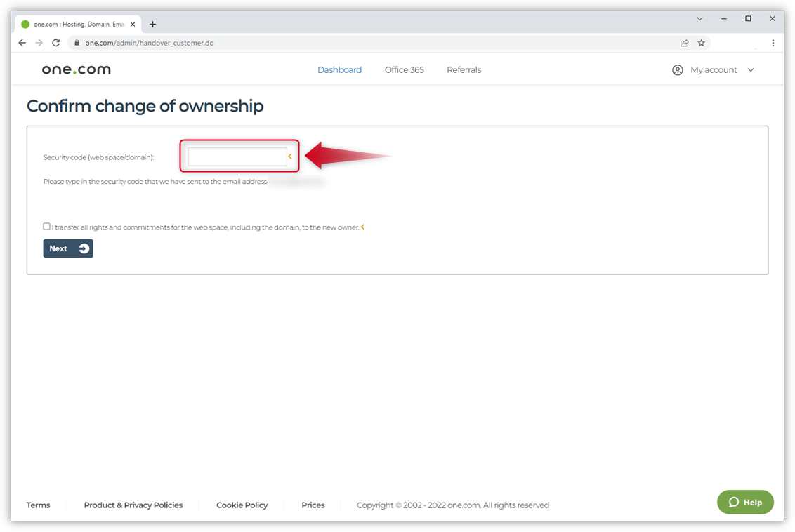
Task: Bookmark the page with the star icon
Action: pos(702,43)
